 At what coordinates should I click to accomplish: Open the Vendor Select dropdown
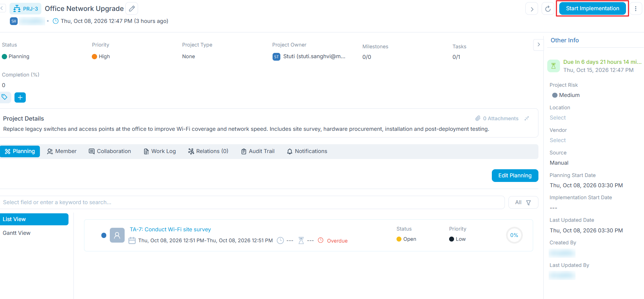[x=557, y=140]
